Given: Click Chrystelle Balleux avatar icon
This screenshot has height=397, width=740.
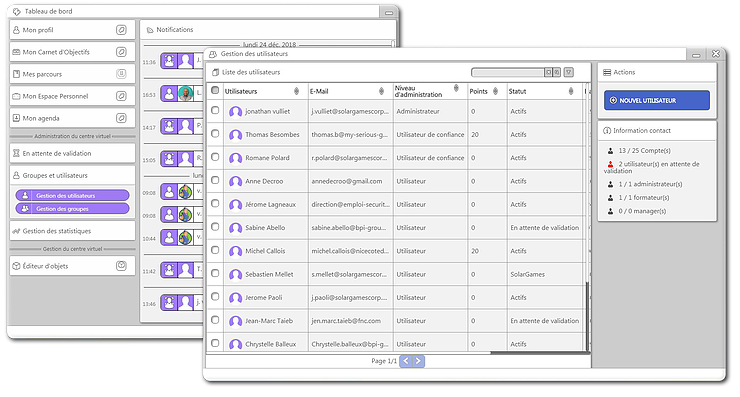Looking at the screenshot, I should (235, 345).
